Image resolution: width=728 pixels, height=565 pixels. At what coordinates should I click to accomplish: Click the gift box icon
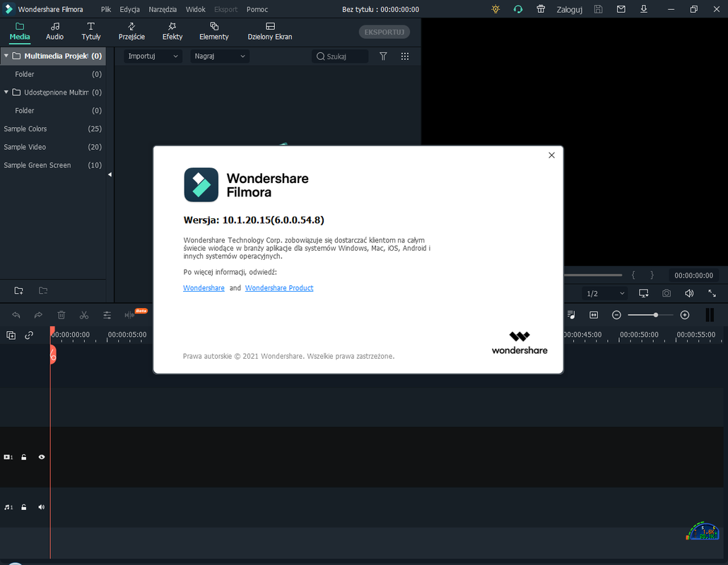click(x=541, y=9)
